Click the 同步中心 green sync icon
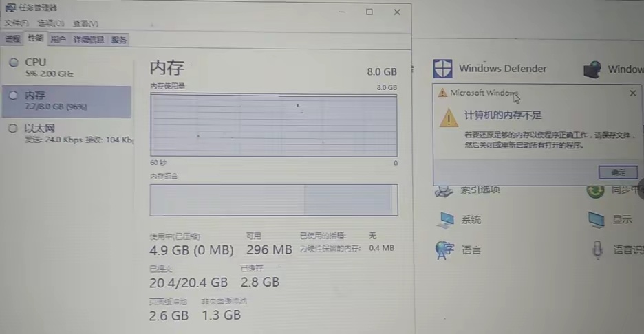 (x=595, y=191)
